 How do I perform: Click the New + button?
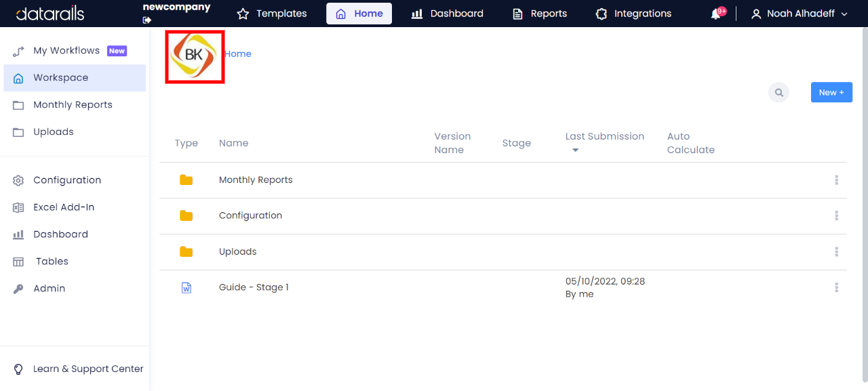pyautogui.click(x=831, y=92)
